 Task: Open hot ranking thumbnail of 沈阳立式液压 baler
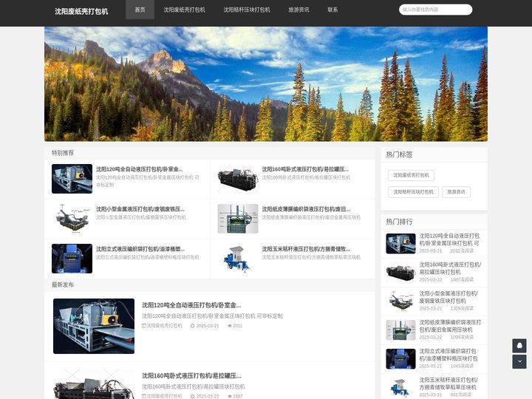click(x=400, y=359)
